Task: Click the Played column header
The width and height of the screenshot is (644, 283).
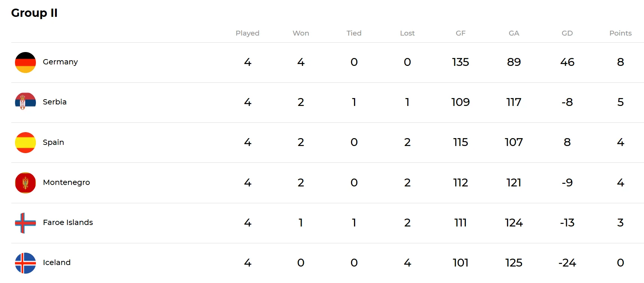Action: [247, 33]
